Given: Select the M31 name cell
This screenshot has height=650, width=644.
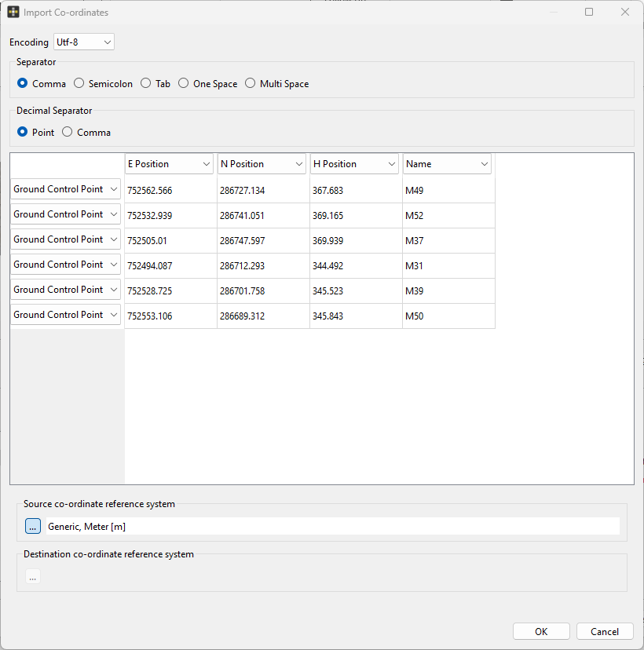Looking at the screenshot, I should point(448,265).
